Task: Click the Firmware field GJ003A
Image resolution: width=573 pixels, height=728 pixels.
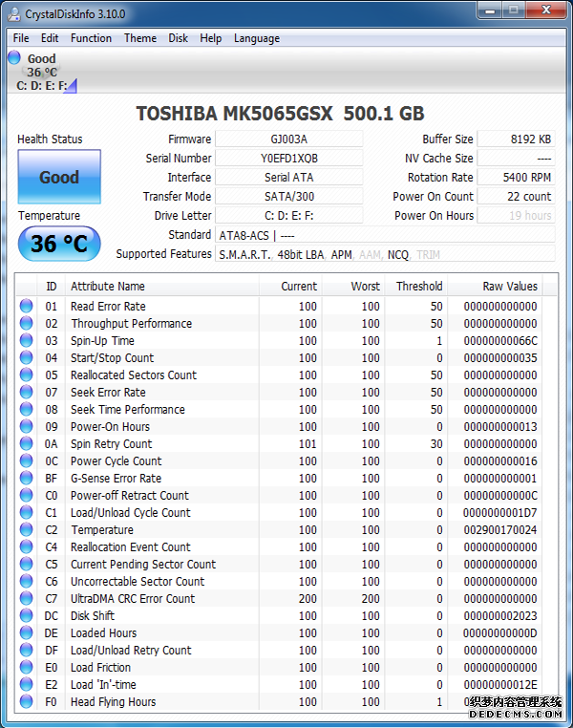Action: [289, 139]
